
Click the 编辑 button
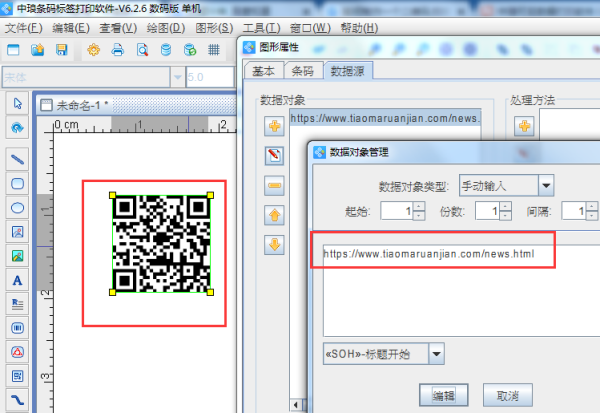(x=443, y=395)
